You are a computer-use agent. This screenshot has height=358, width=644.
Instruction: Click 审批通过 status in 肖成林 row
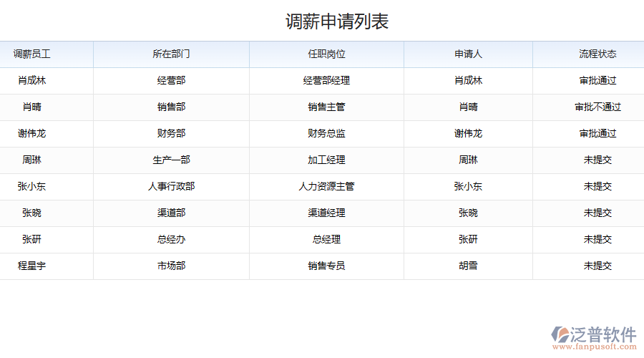click(x=597, y=81)
